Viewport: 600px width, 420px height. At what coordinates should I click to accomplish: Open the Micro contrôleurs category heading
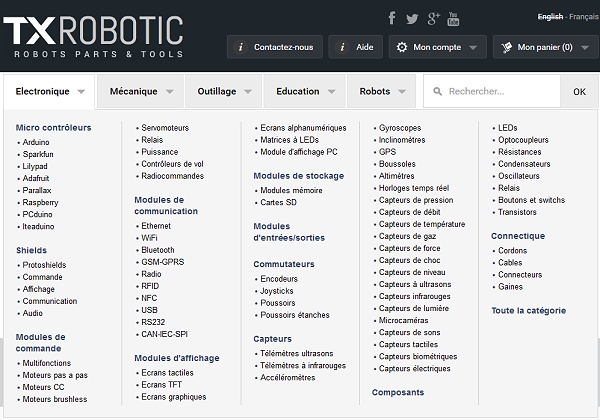click(54, 128)
